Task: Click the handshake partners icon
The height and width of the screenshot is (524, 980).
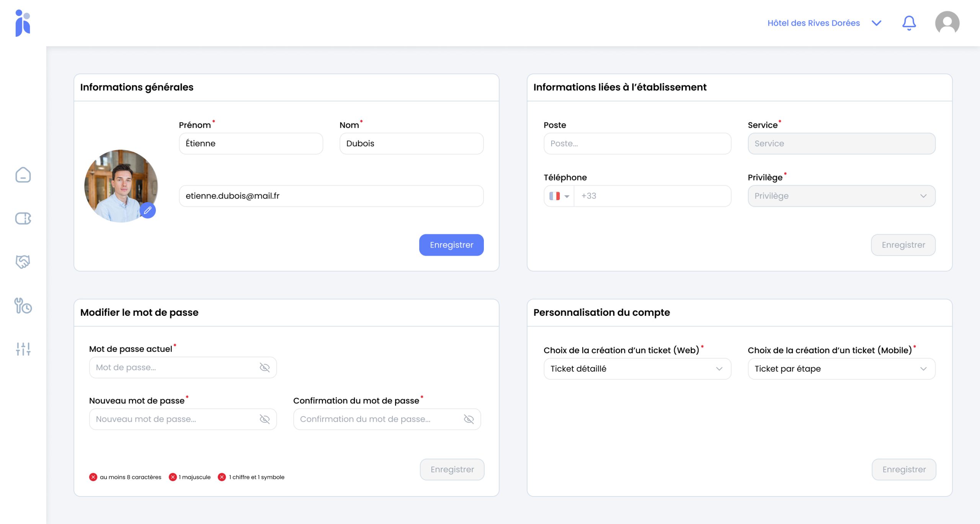Action: 23,262
